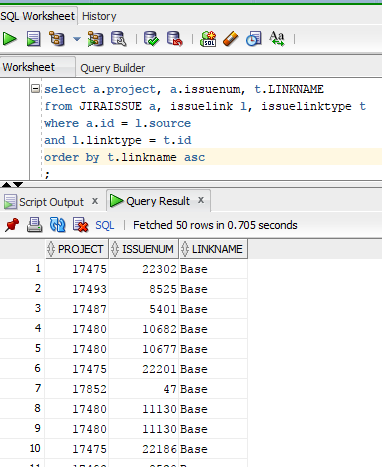
Task: Select the cell with issuenum 47
Action: point(144,389)
